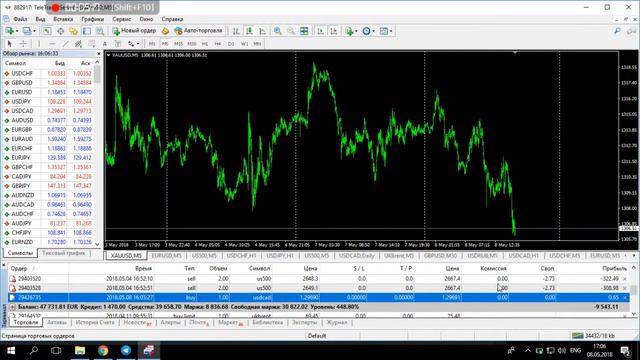Select the Cursor arrow tool
This screenshot has width=640, height=360.
click(x=9, y=44)
